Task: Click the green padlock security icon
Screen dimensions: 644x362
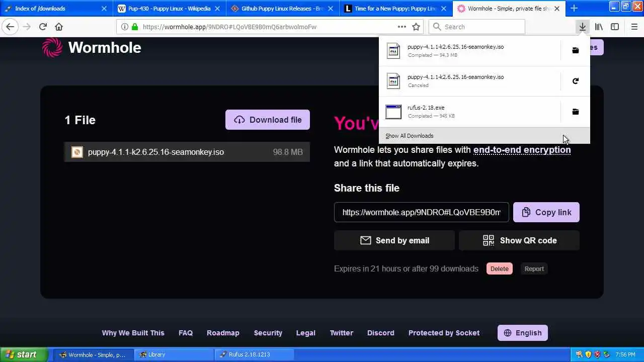Action: [x=134, y=27]
